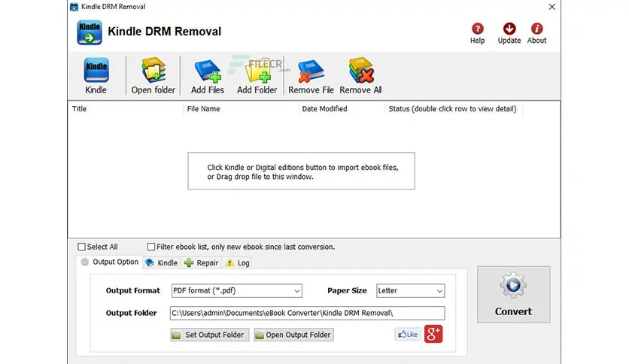Click the Google Plus share icon
Viewport: 629px width, 364px height.
pos(433,334)
